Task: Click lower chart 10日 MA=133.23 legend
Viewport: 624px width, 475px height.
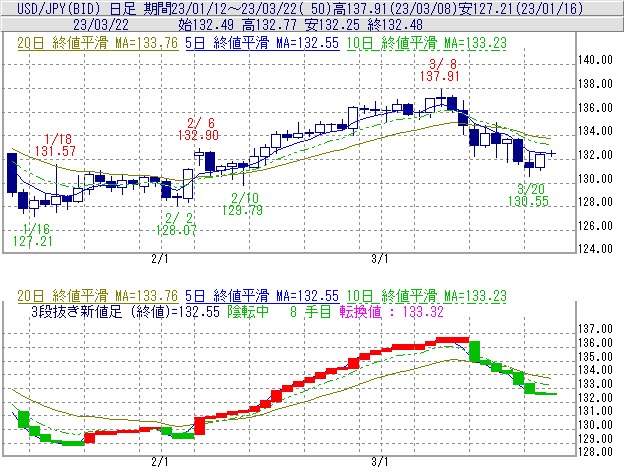Action: tap(427, 296)
